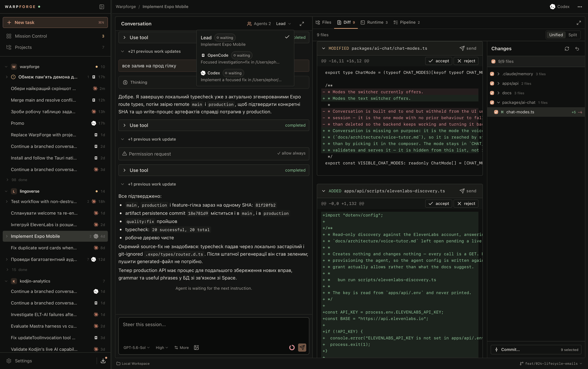Viewport: 588px width, 369px height.
Task: Open the Fix duplicate word cards task
Action: tap(55, 248)
